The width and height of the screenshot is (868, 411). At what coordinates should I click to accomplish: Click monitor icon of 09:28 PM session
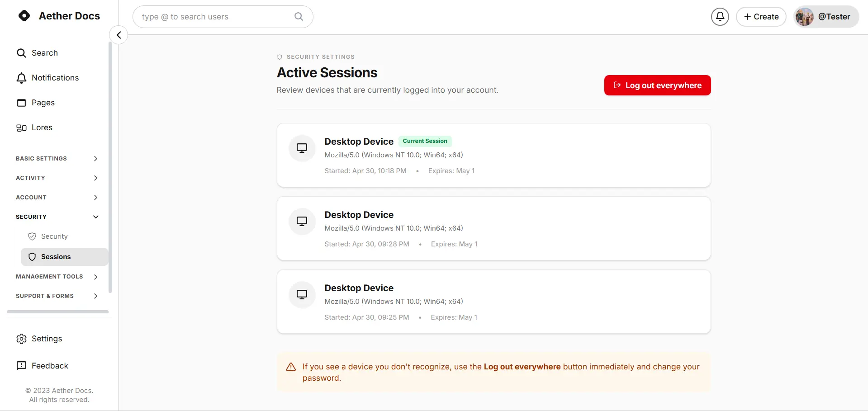[302, 221]
